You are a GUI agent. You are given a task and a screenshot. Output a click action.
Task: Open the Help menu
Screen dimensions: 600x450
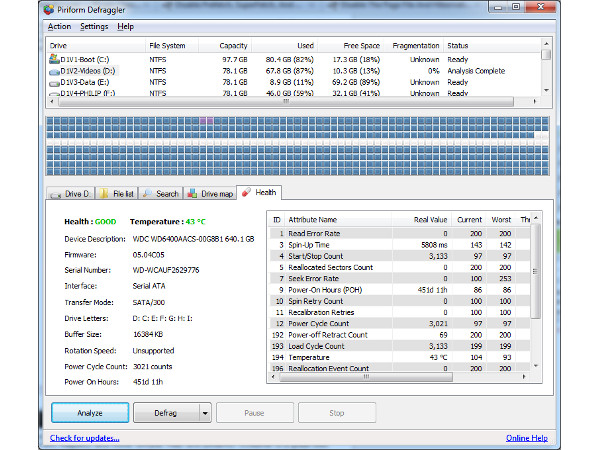pos(126,26)
